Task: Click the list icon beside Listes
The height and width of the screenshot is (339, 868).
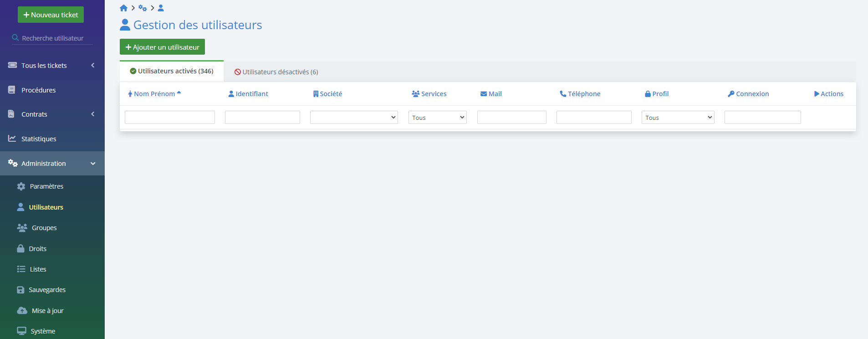Action: [x=21, y=269]
